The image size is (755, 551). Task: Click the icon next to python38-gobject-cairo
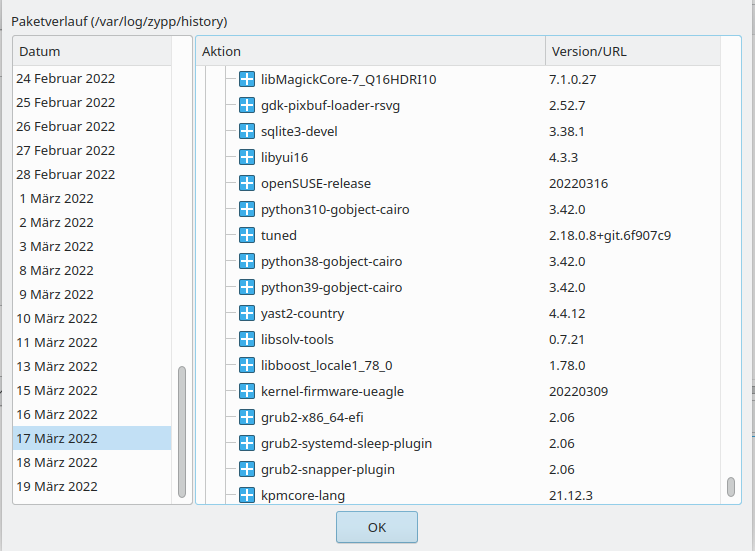[247, 261]
